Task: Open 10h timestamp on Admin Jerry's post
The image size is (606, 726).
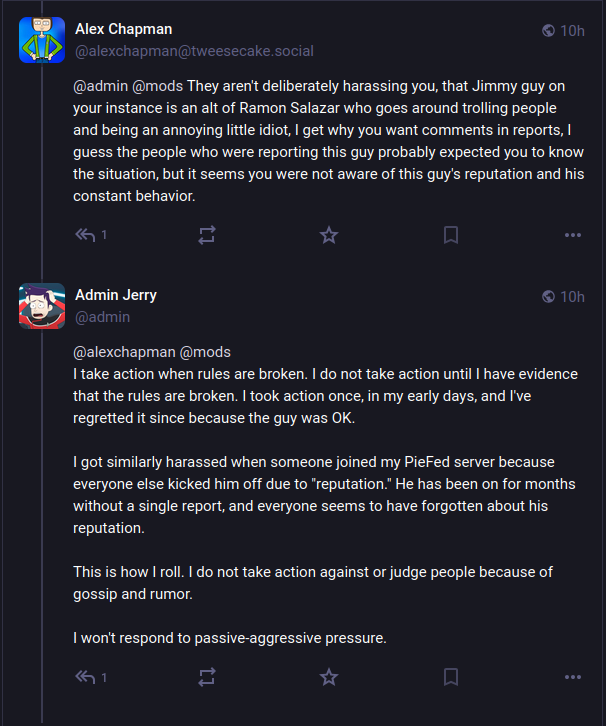Action: click(572, 296)
